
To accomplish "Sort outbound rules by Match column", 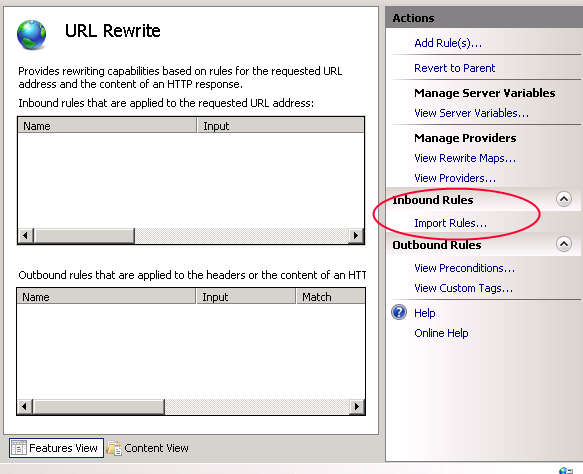I will click(331, 297).
